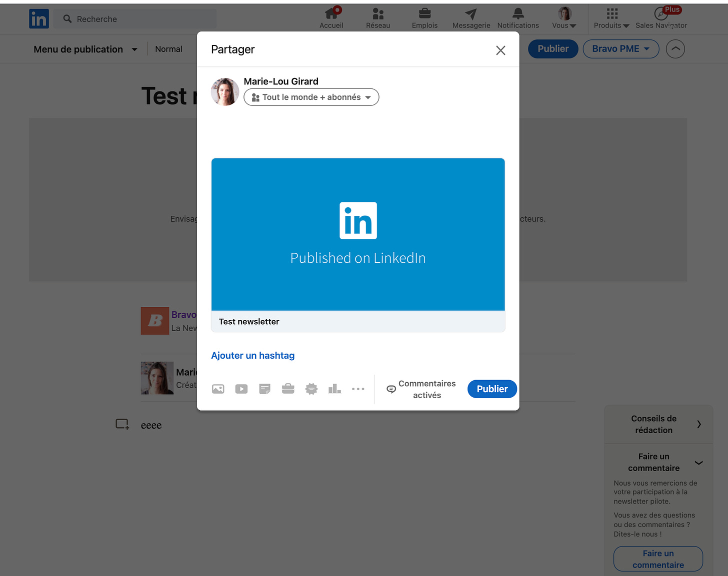
Task: Open Menu de publication dropdown
Action: pos(85,49)
